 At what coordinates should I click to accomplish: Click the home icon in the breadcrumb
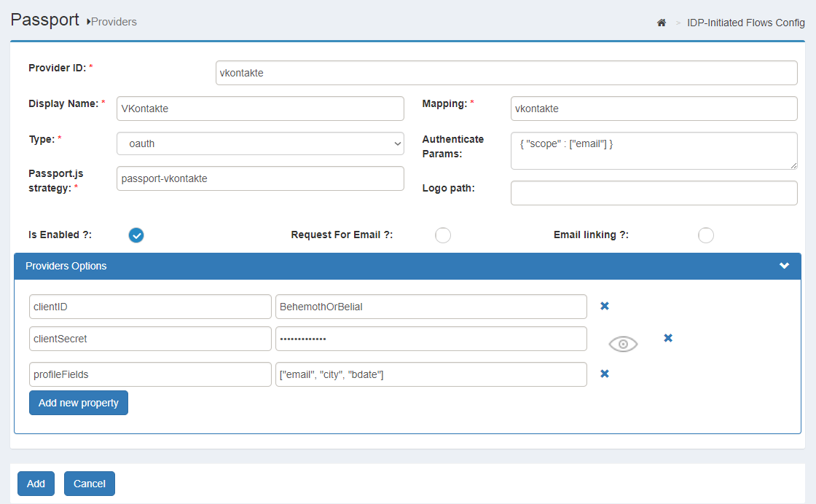pos(661,23)
